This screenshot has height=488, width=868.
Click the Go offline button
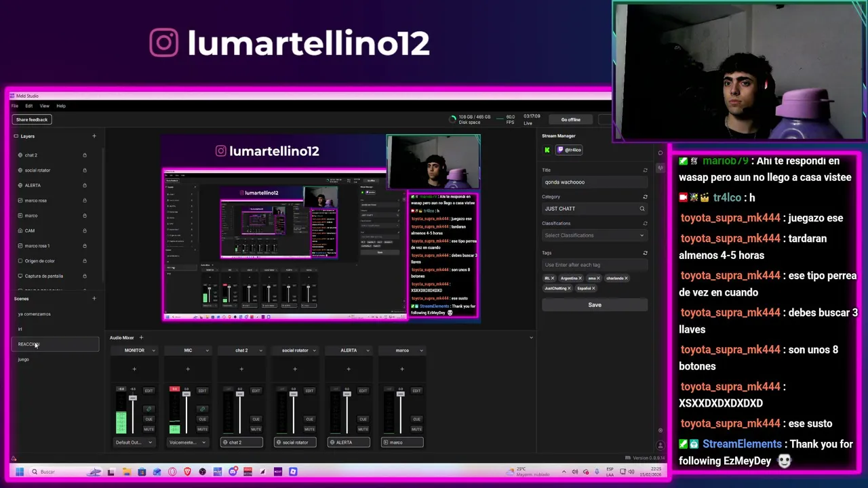[570, 119]
